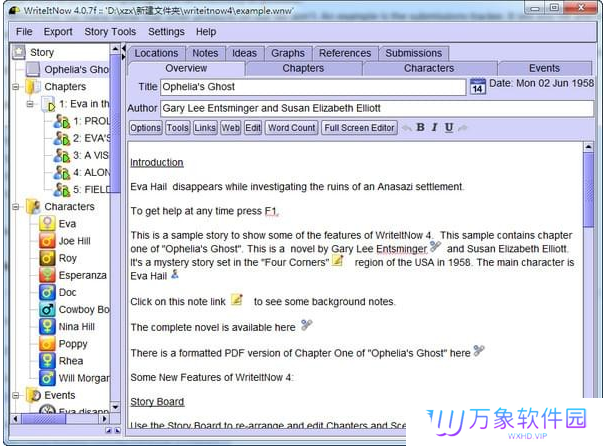Click editor scroll-up arrow
Image resolution: width=606 pixels, height=448 pixels.
[588, 147]
